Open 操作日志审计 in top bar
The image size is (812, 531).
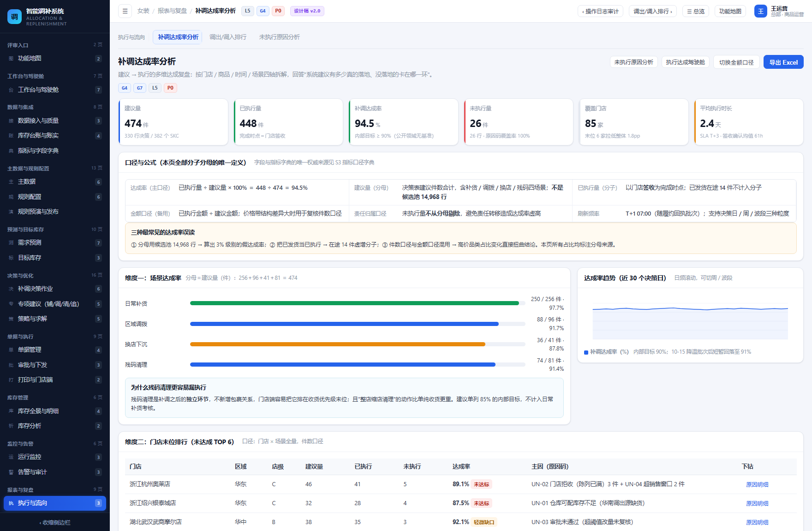[x=600, y=11]
